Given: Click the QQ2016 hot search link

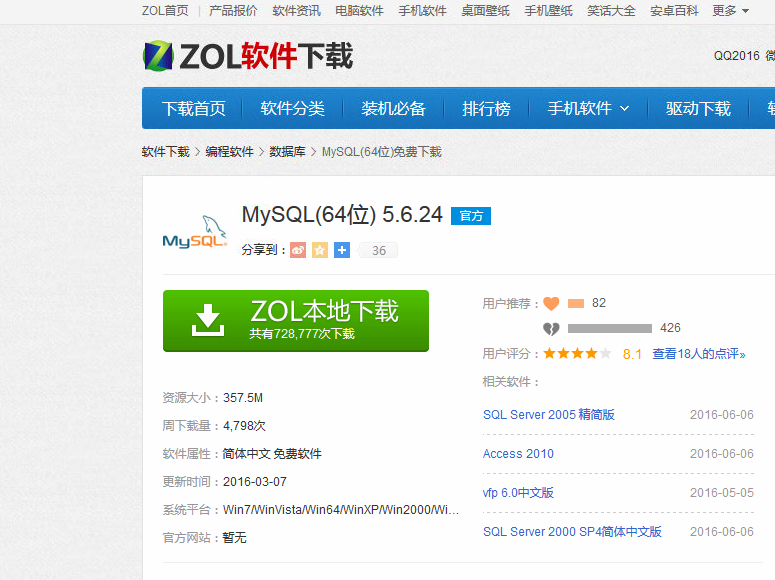Looking at the screenshot, I should (736, 56).
